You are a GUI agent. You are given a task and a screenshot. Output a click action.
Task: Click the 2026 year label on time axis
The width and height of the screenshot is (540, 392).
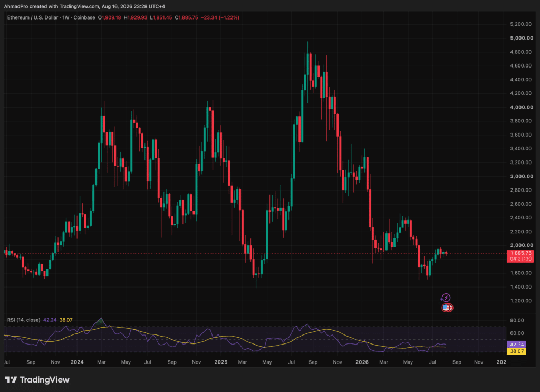click(x=362, y=362)
